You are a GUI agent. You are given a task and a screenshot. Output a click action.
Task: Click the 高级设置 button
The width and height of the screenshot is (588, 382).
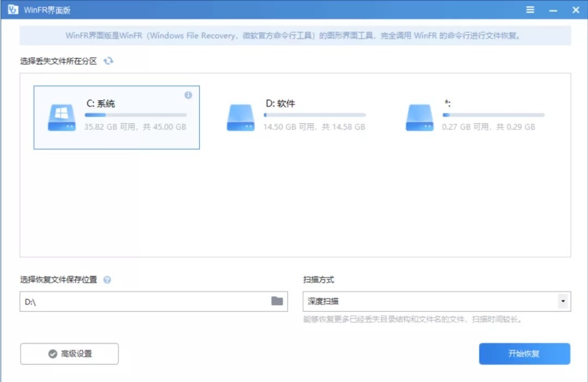69,354
